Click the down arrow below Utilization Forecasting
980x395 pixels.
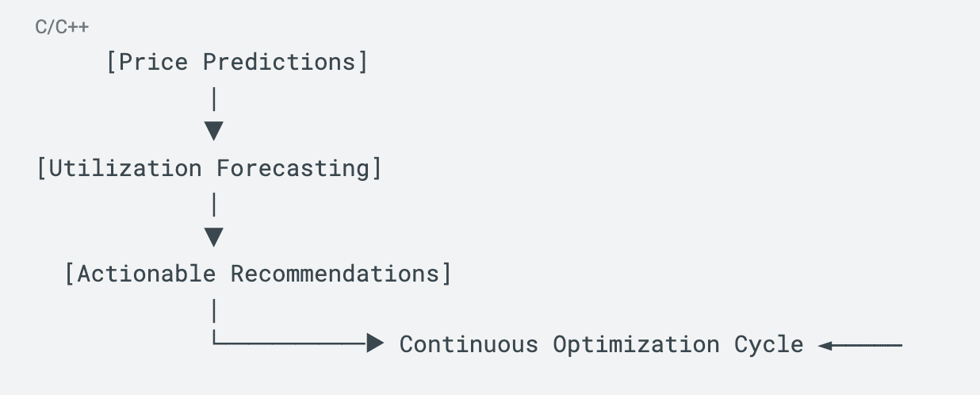(x=213, y=236)
